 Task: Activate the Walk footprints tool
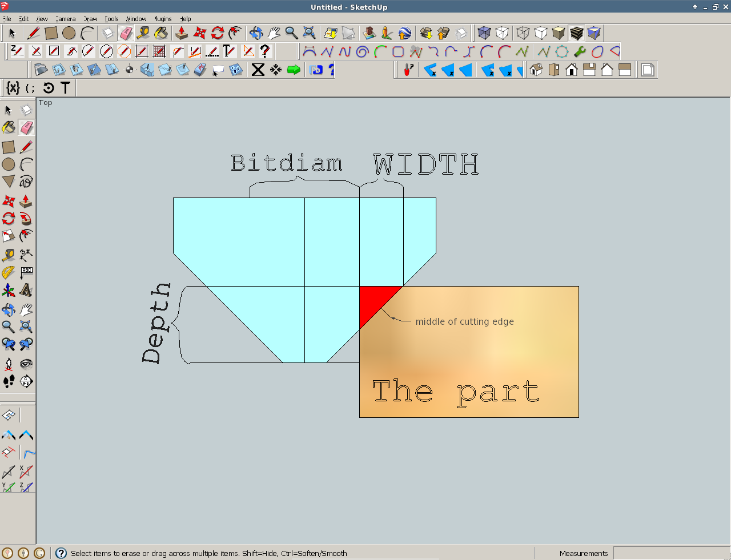9,381
